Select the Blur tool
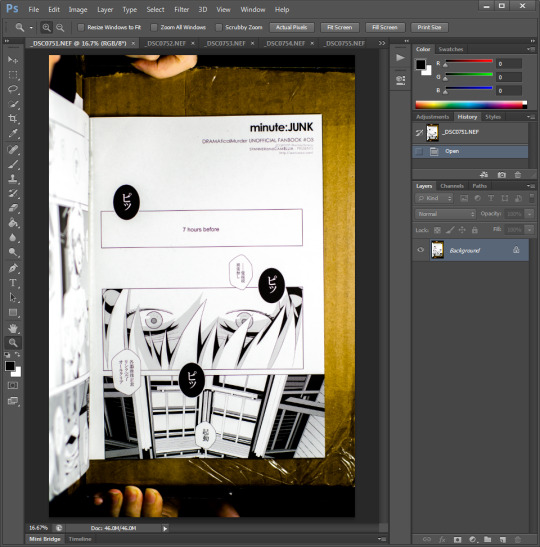 (13, 237)
